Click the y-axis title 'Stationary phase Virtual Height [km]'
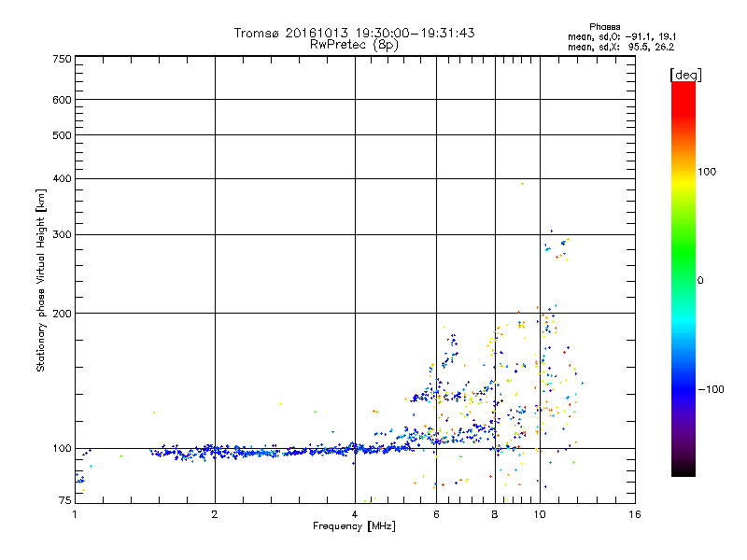747x560 pixels. (x=41, y=280)
